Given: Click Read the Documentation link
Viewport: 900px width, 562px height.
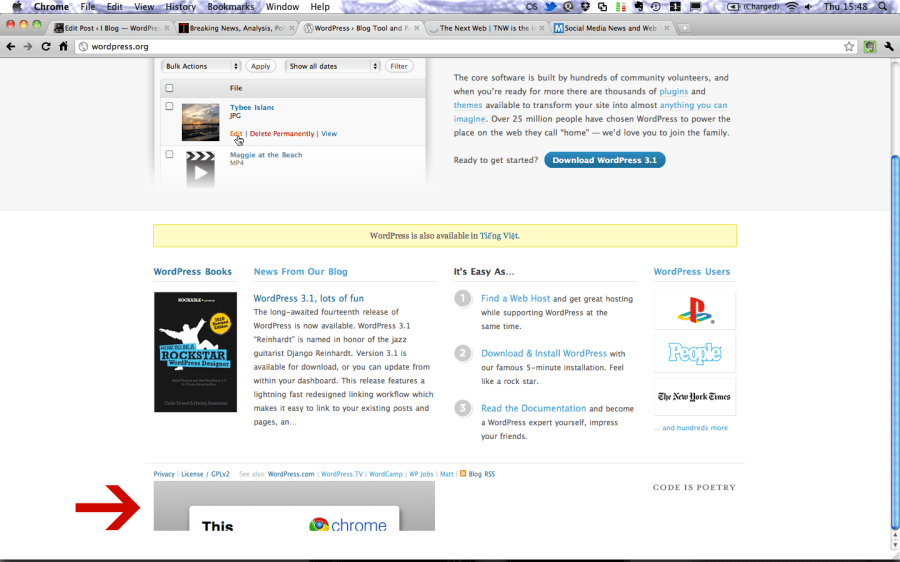Looking at the screenshot, I should click(x=533, y=409).
